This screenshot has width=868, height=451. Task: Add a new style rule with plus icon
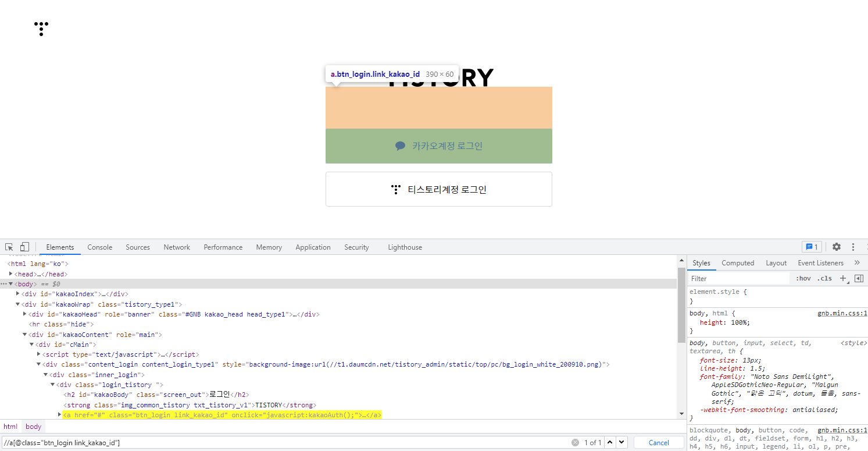[x=843, y=278]
